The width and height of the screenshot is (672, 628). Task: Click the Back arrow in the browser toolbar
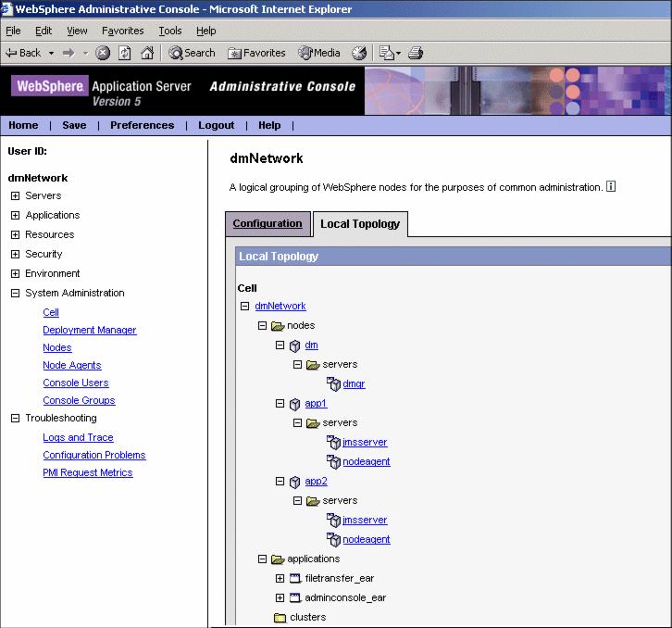(x=23, y=53)
